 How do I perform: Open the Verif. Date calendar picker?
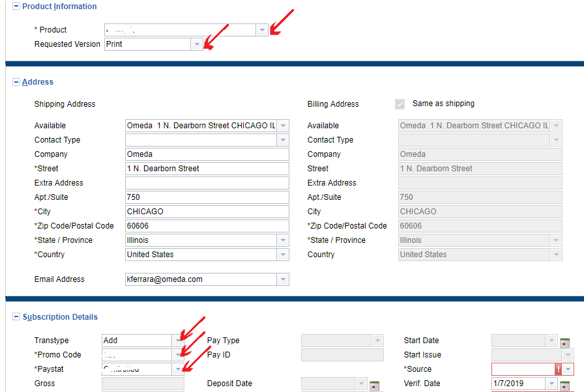pyautogui.click(x=564, y=385)
